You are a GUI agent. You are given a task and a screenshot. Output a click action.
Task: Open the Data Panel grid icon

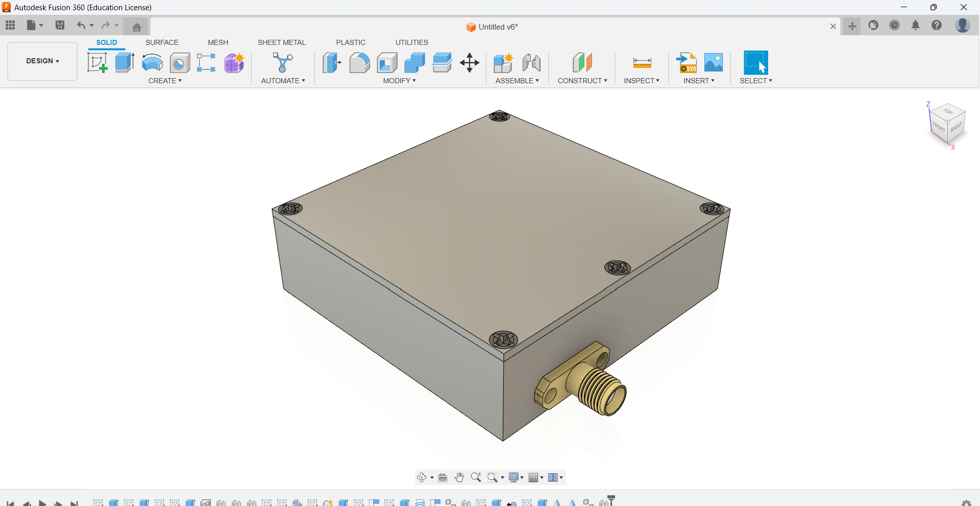[10, 25]
